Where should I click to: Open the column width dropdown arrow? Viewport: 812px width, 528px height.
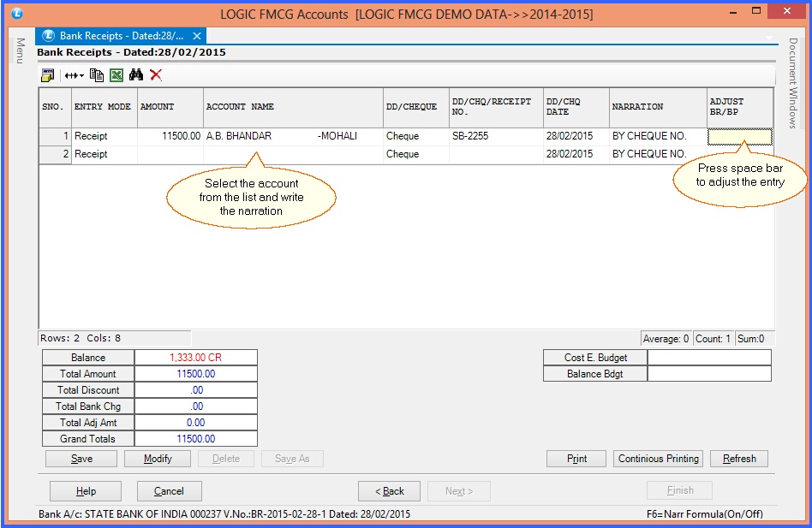pyautogui.click(x=81, y=75)
